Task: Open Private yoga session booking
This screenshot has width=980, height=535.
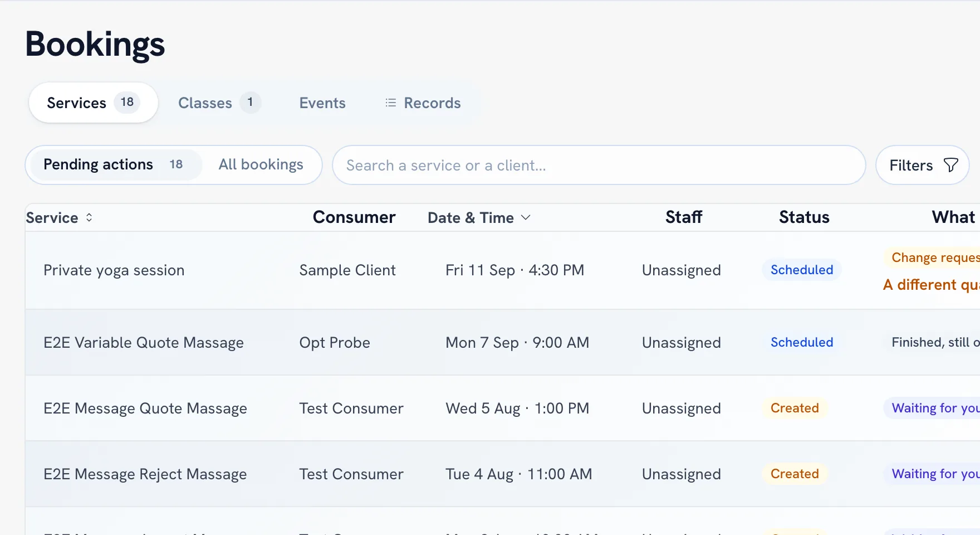Action: click(114, 270)
